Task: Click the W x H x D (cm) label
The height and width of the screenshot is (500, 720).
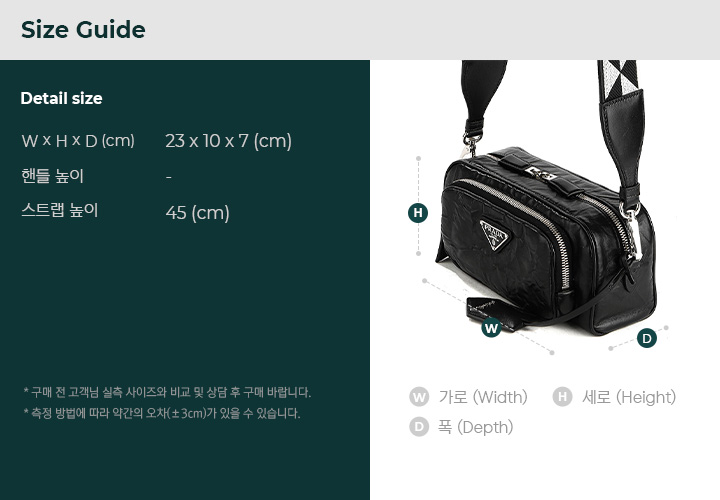Action: pyautogui.click(x=78, y=140)
